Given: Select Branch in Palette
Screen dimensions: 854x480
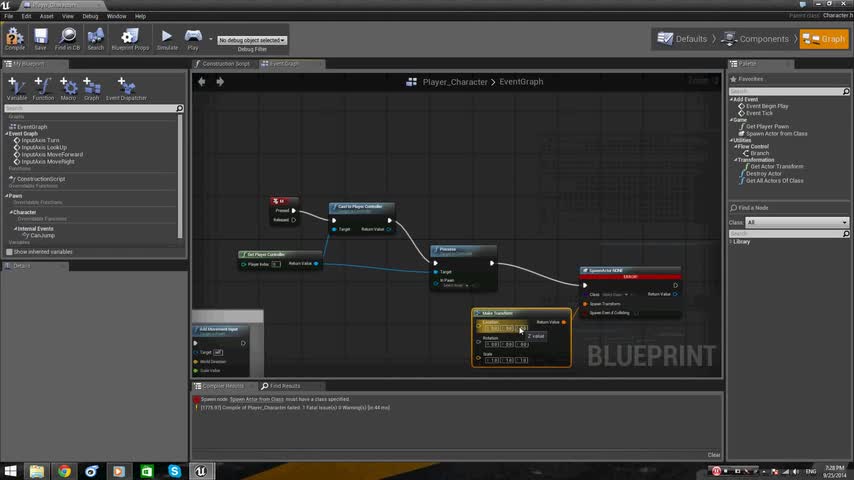Looking at the screenshot, I should click(x=759, y=153).
